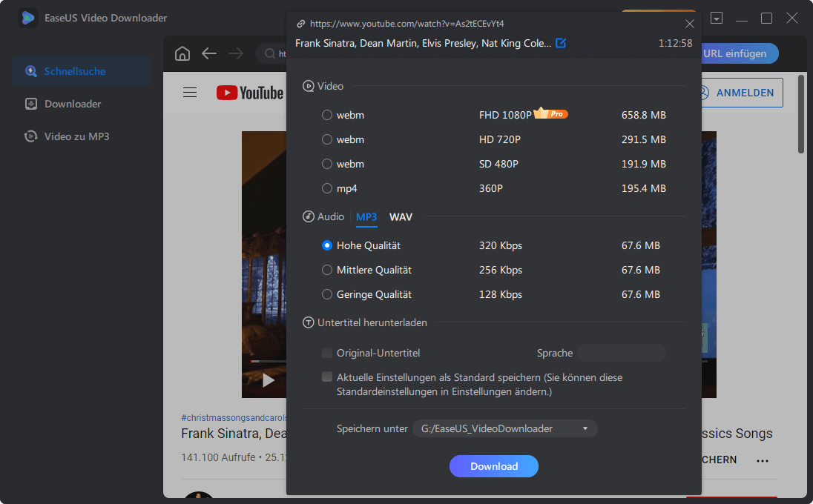Switch to the WAV audio tab

coord(401,217)
